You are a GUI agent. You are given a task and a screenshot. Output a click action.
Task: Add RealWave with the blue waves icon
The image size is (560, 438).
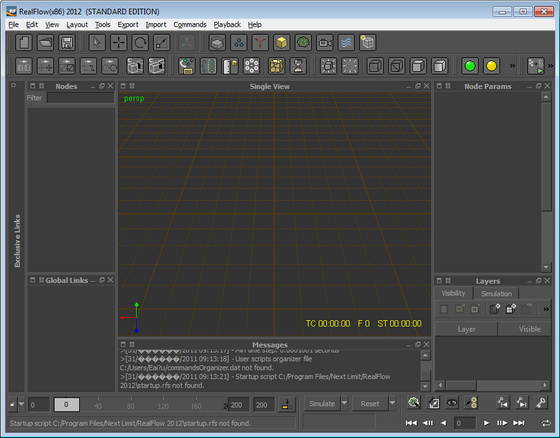[x=346, y=43]
